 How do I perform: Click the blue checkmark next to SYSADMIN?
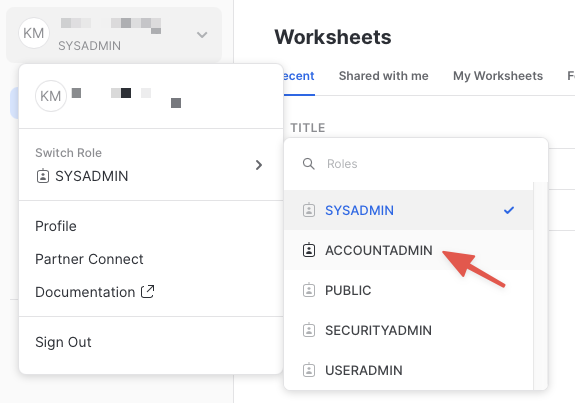coord(509,210)
